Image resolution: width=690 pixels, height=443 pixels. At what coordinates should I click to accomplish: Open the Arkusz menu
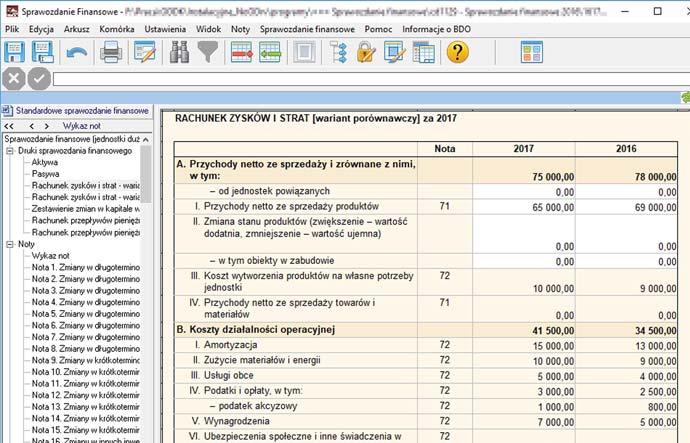[x=77, y=29]
